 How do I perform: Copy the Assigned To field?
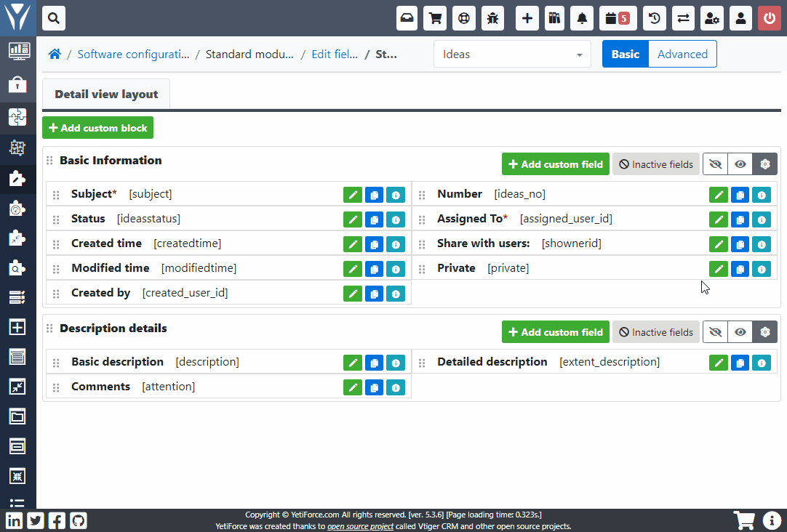[740, 219]
